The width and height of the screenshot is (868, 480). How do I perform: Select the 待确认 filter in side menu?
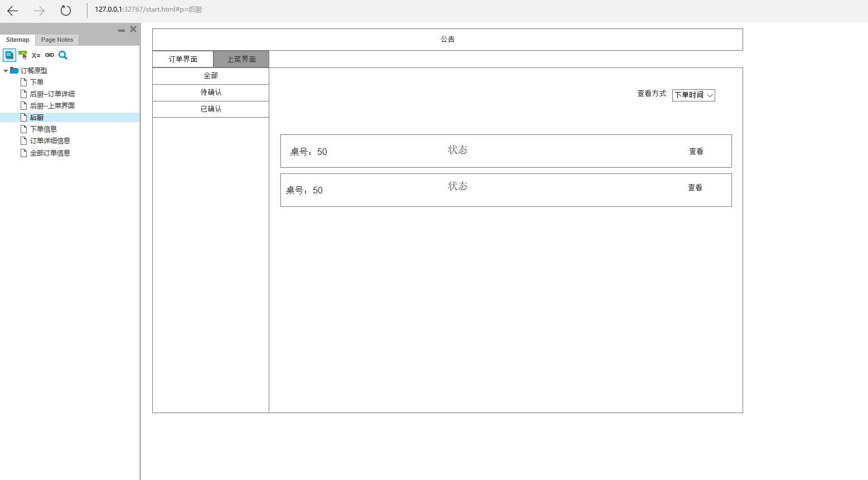(x=211, y=93)
